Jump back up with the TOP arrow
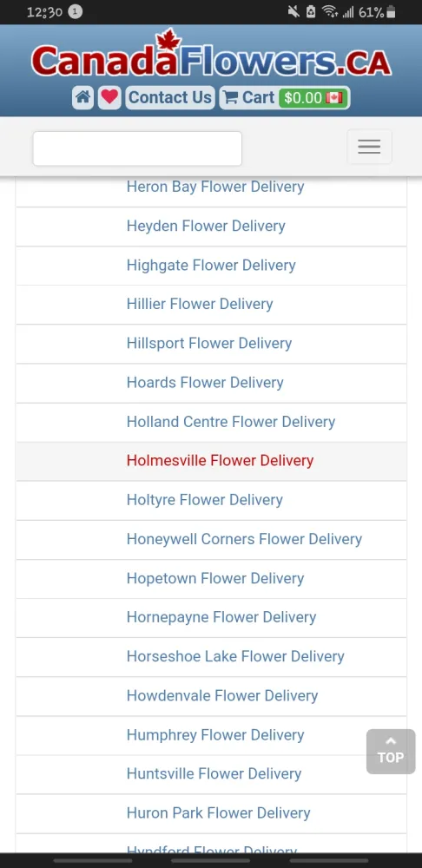The height and width of the screenshot is (868, 422). tap(391, 751)
